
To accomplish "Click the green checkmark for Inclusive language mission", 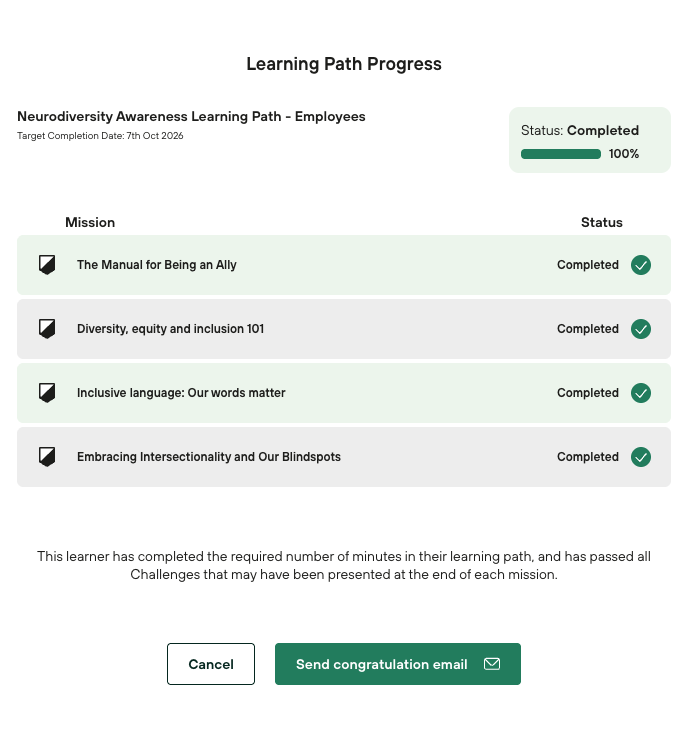I will [x=641, y=393].
